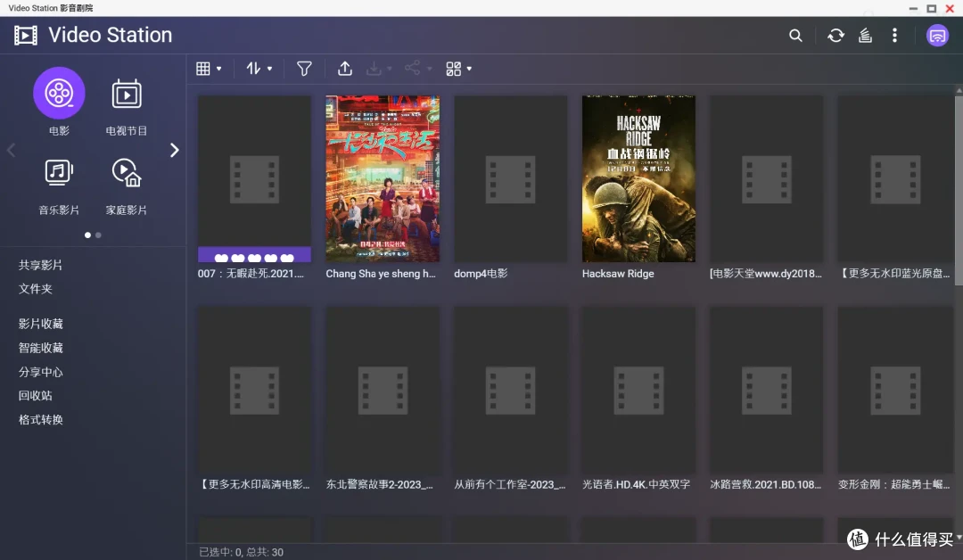Image resolution: width=963 pixels, height=560 pixels.
Task: Select the domp4电影 thumbnail
Action: (x=510, y=178)
